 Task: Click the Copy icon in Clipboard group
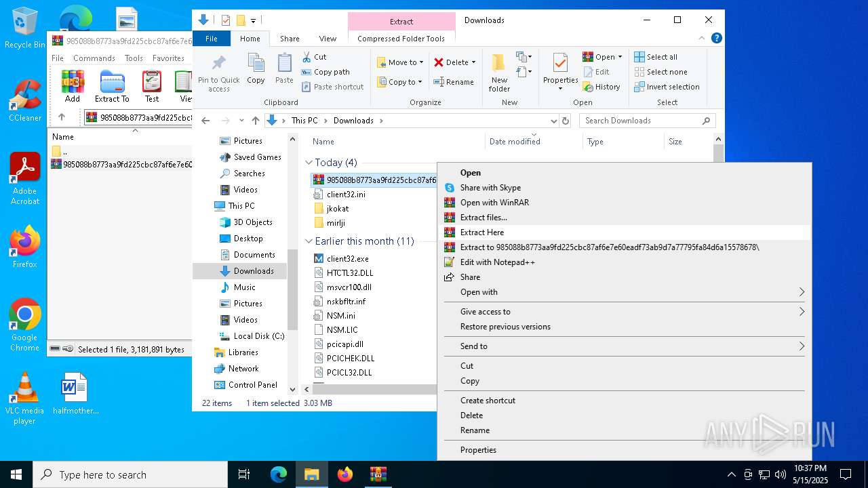tap(256, 64)
